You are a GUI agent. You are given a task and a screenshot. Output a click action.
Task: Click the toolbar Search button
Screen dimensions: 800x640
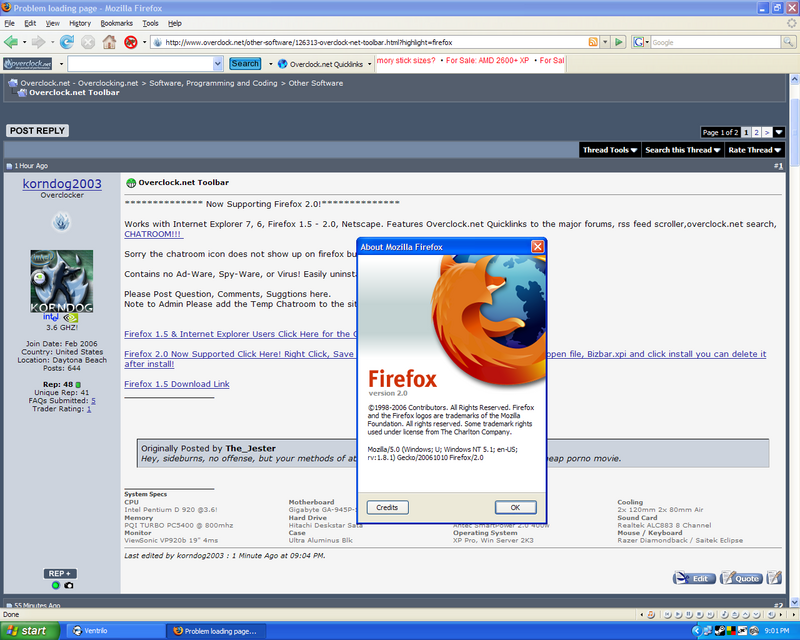[x=245, y=64]
